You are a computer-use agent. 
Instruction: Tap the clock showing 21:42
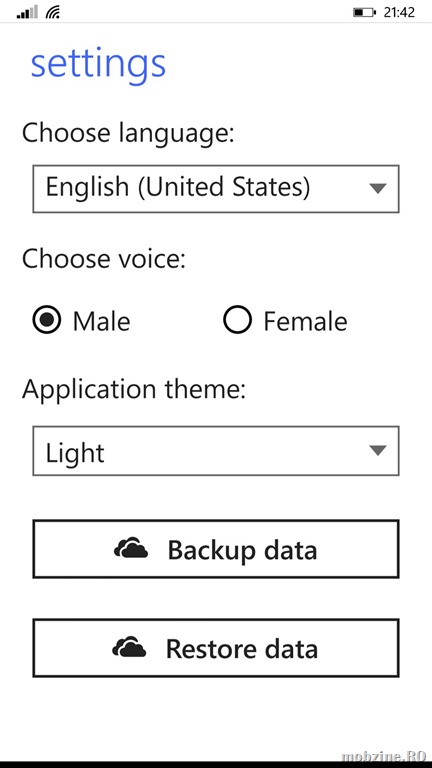pyautogui.click(x=399, y=12)
